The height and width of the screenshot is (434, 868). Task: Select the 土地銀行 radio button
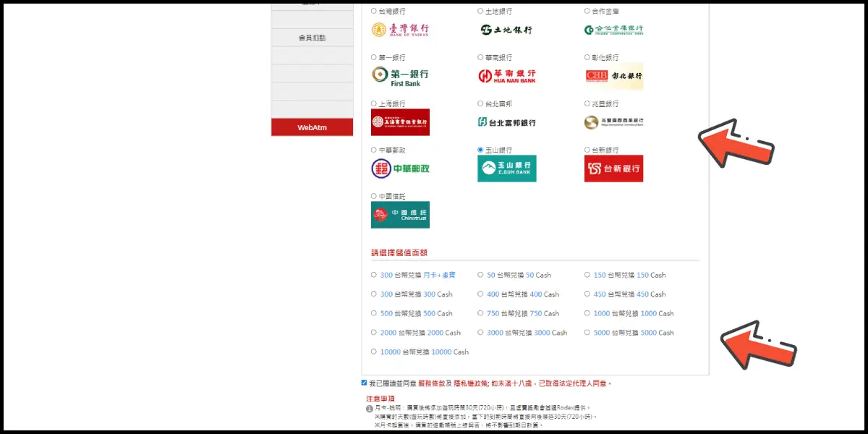[481, 11]
